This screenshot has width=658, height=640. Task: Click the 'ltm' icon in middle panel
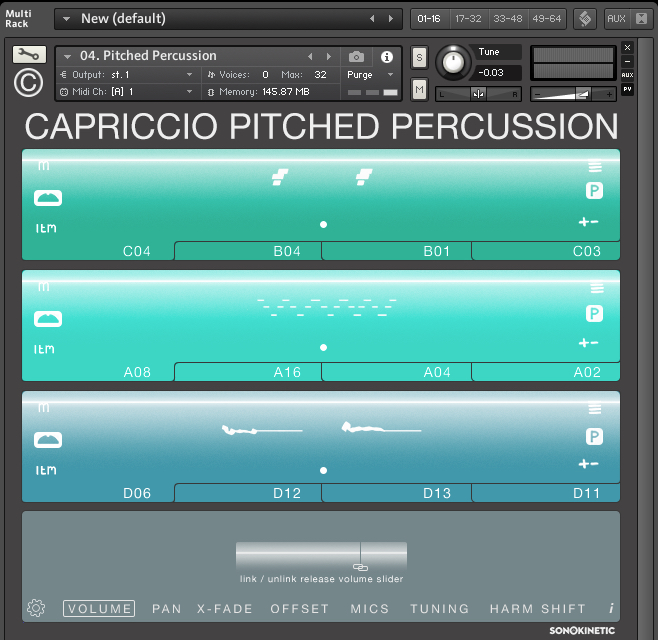pos(44,349)
